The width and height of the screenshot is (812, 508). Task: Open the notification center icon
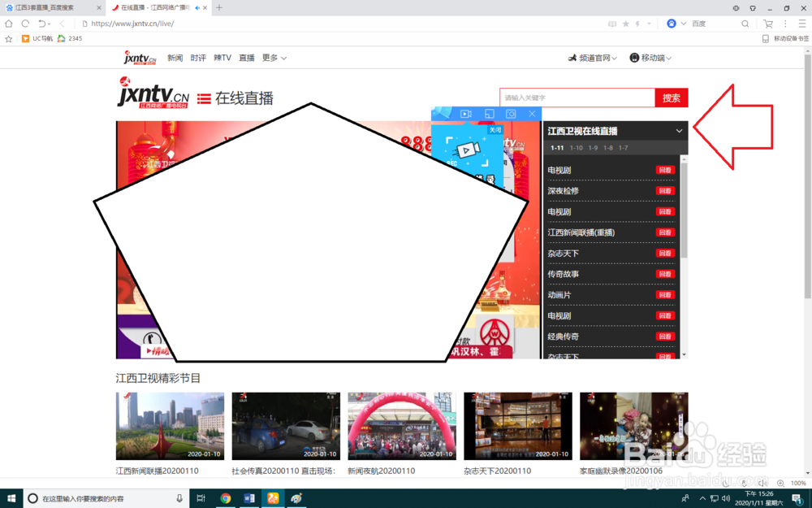tap(797, 498)
